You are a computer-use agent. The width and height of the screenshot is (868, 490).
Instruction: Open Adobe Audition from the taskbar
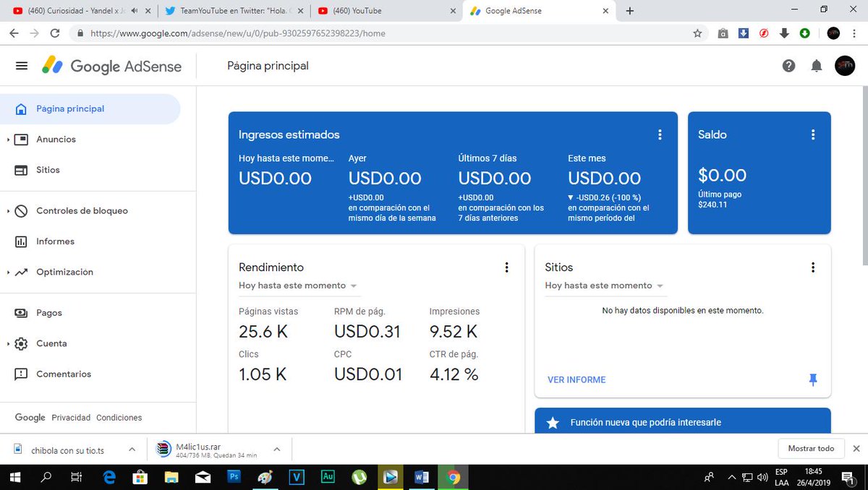[328, 477]
